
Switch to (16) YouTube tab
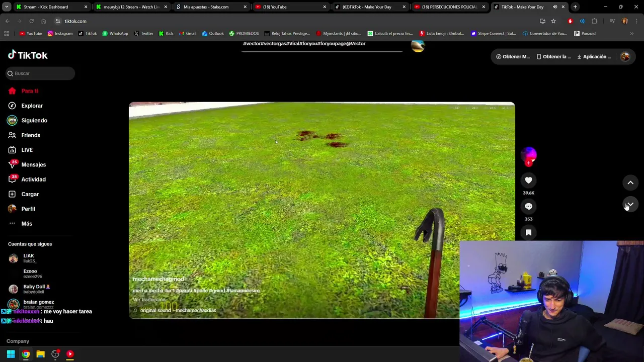[x=291, y=7]
